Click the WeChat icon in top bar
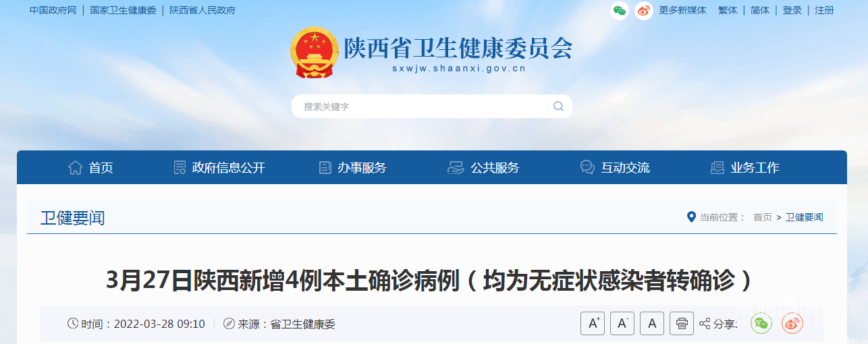Viewport: 868px width, 344px height. [x=620, y=10]
